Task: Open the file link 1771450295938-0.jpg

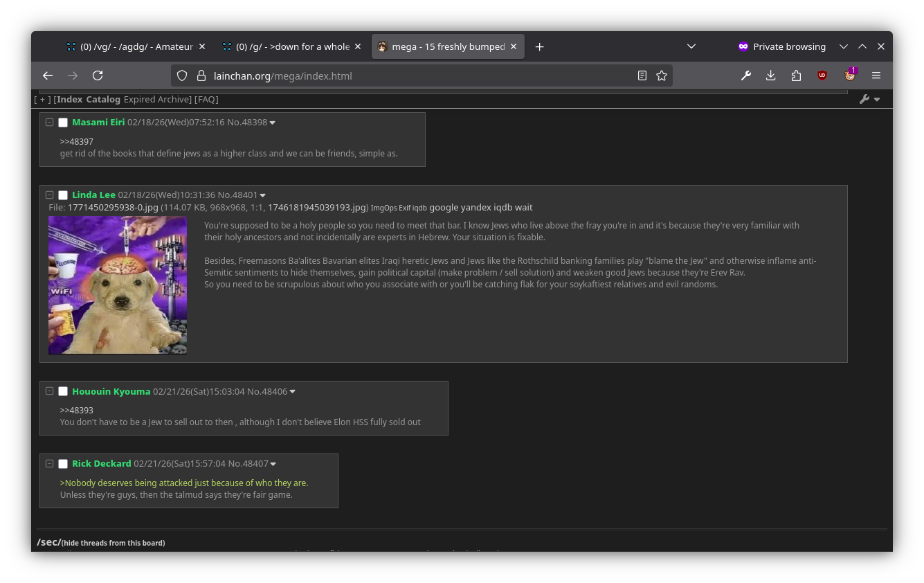Action: click(113, 208)
